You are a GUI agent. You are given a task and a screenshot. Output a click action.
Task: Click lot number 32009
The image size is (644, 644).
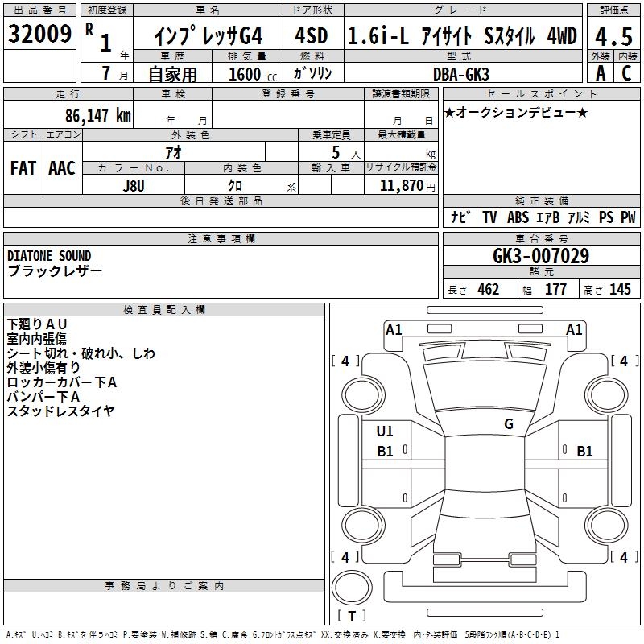tap(39, 34)
